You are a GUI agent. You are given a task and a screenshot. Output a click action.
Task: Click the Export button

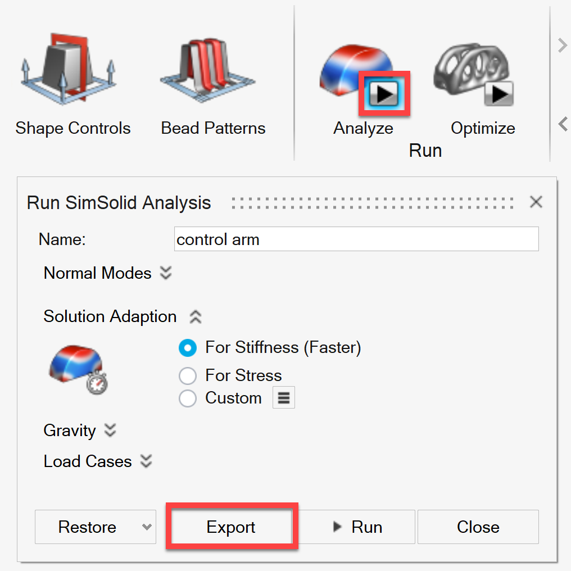tap(232, 527)
